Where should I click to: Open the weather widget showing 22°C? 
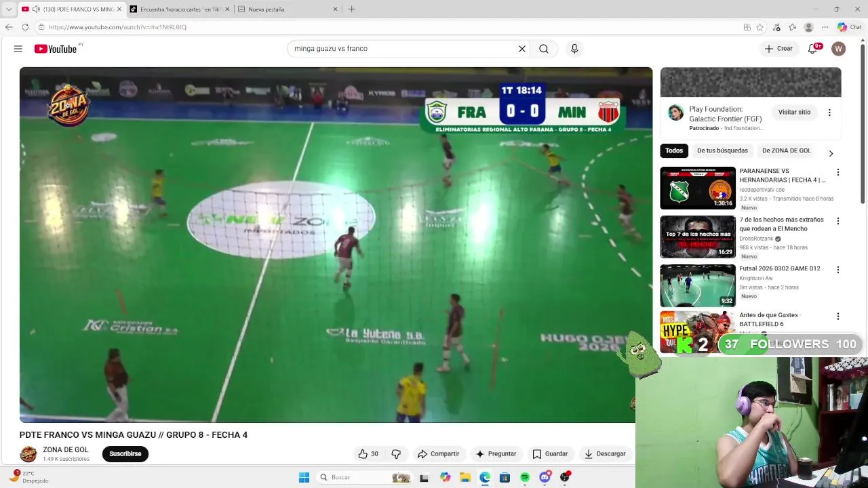pos(30,477)
